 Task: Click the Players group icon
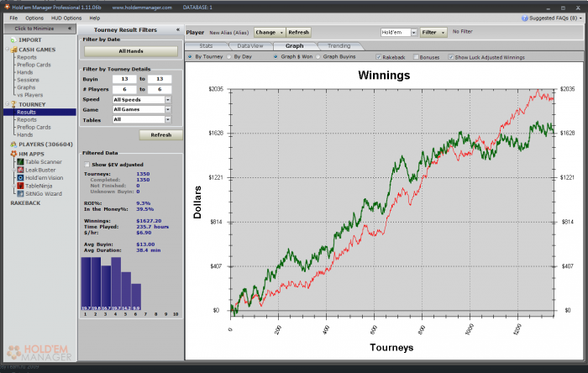pyautogui.click(x=14, y=144)
